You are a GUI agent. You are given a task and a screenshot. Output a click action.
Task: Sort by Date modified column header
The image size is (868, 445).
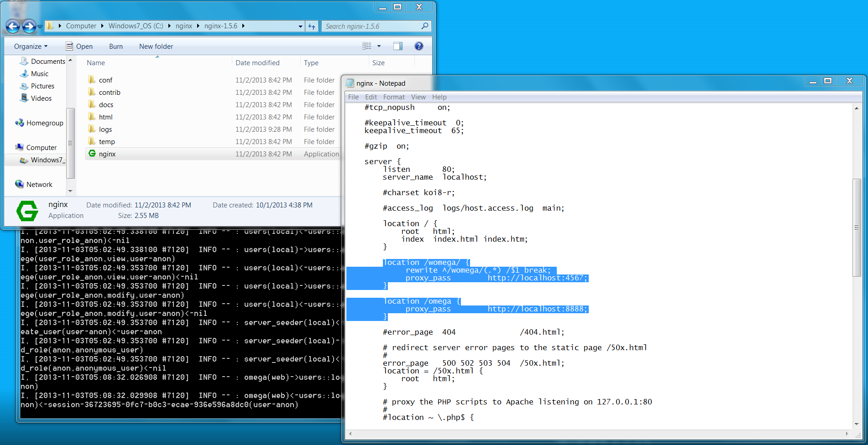(x=257, y=63)
